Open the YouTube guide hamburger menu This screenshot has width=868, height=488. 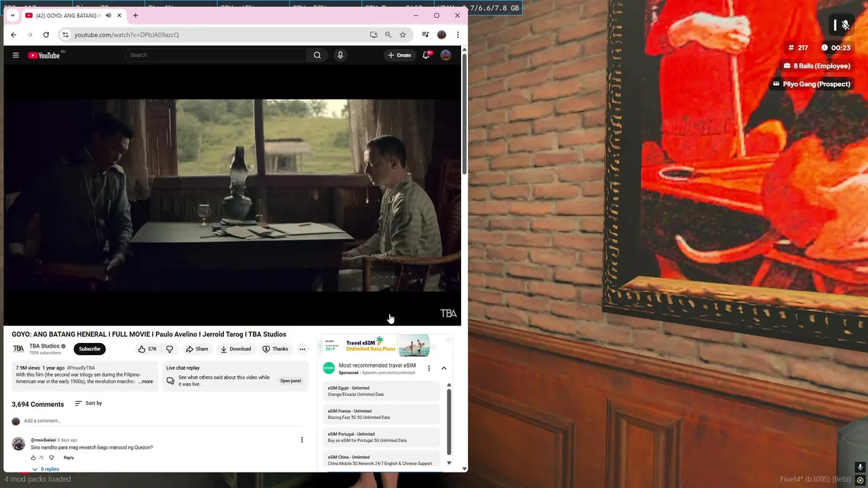click(x=16, y=55)
